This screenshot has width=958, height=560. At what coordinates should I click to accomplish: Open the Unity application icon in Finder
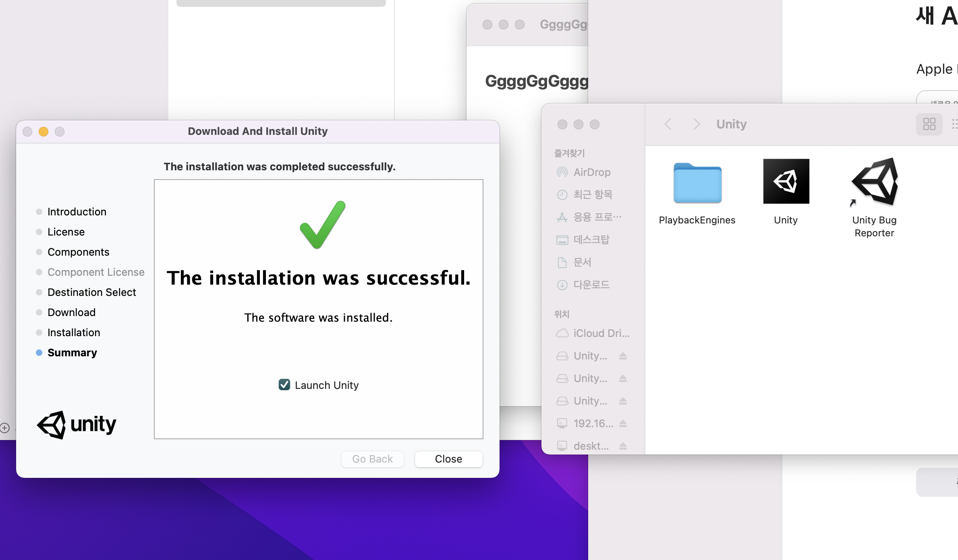(x=786, y=182)
